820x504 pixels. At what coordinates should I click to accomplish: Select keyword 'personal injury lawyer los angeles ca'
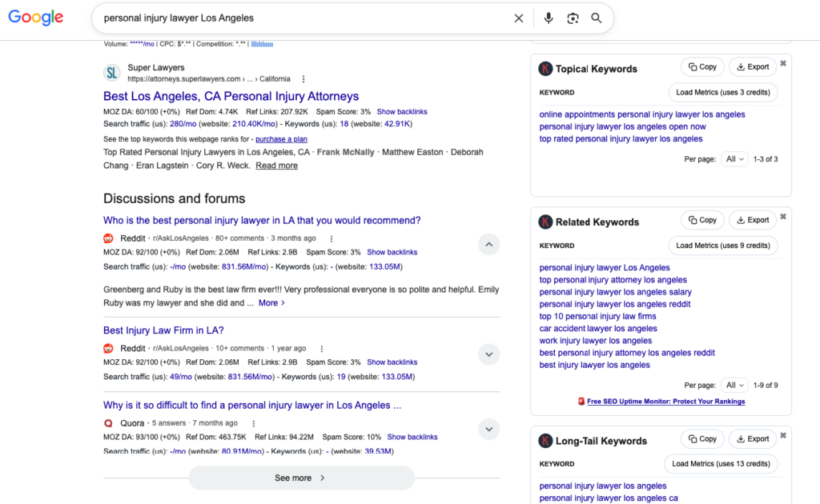[609, 498]
